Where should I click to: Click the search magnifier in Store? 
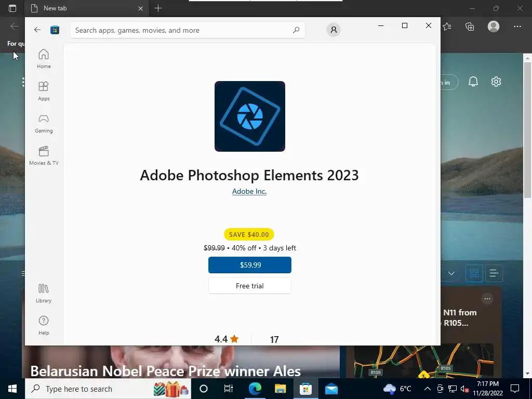click(296, 30)
